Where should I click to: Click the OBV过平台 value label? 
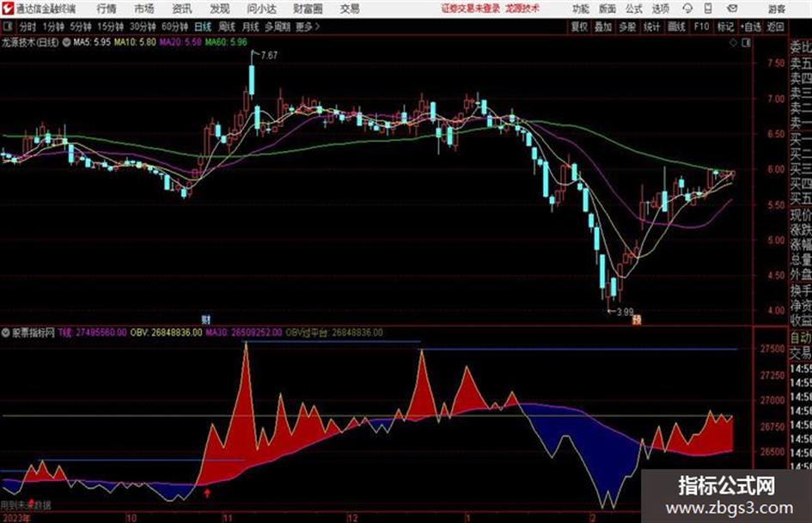tap(334, 333)
